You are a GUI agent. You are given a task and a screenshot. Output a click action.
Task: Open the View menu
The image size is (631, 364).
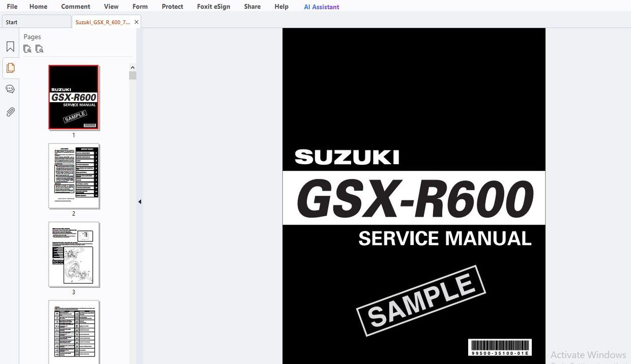click(111, 7)
